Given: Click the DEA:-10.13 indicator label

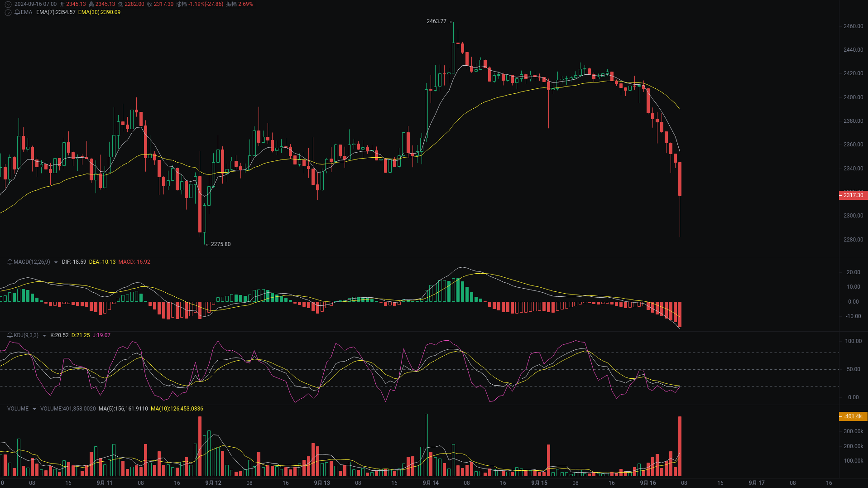Looking at the screenshot, I should click(102, 262).
